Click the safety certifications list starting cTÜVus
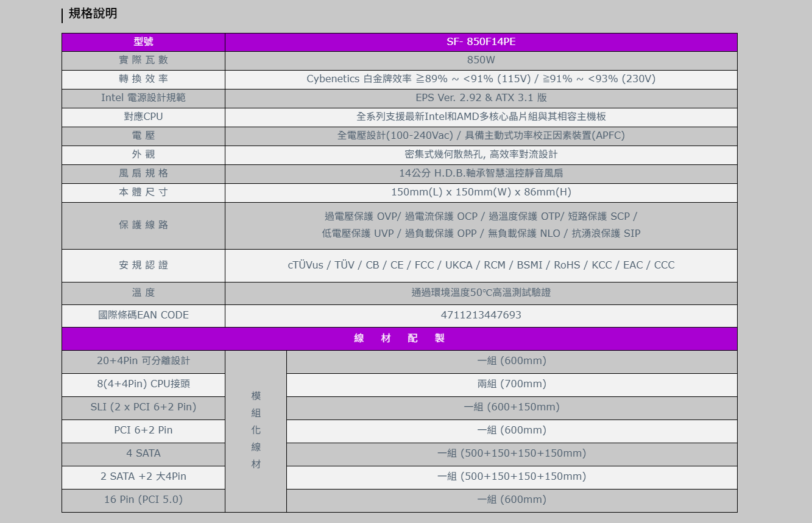 (x=481, y=265)
